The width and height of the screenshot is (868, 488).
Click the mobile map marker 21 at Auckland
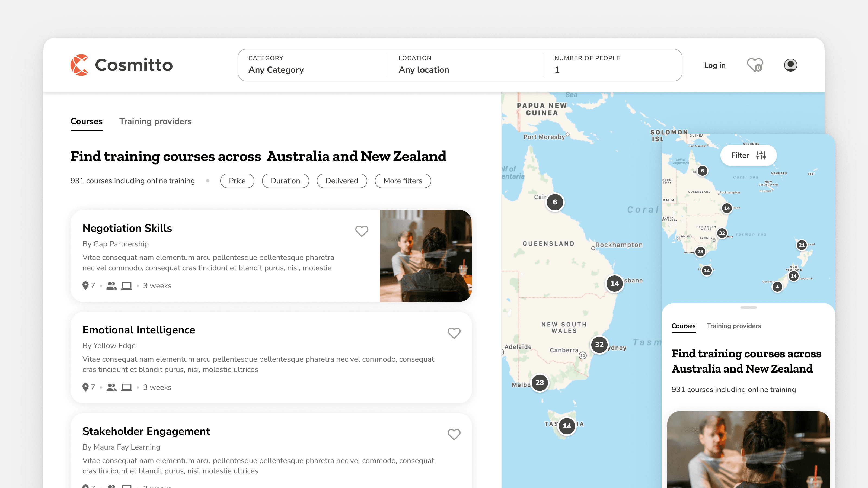[802, 245]
